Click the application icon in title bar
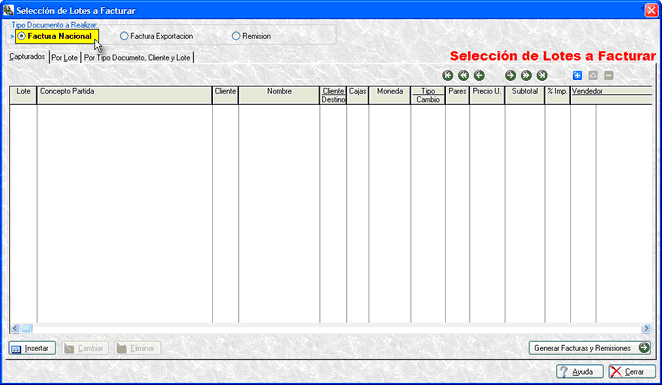The image size is (662, 385). pyautogui.click(x=8, y=10)
